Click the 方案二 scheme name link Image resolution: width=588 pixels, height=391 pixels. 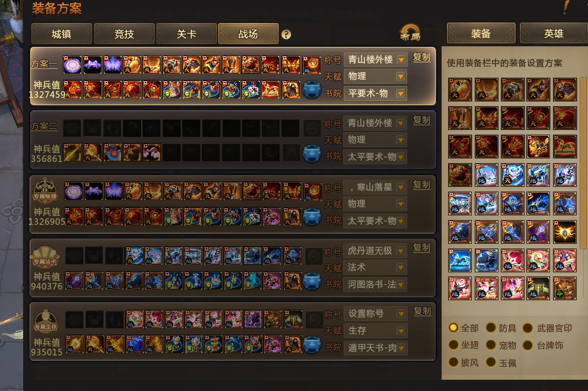tap(44, 126)
